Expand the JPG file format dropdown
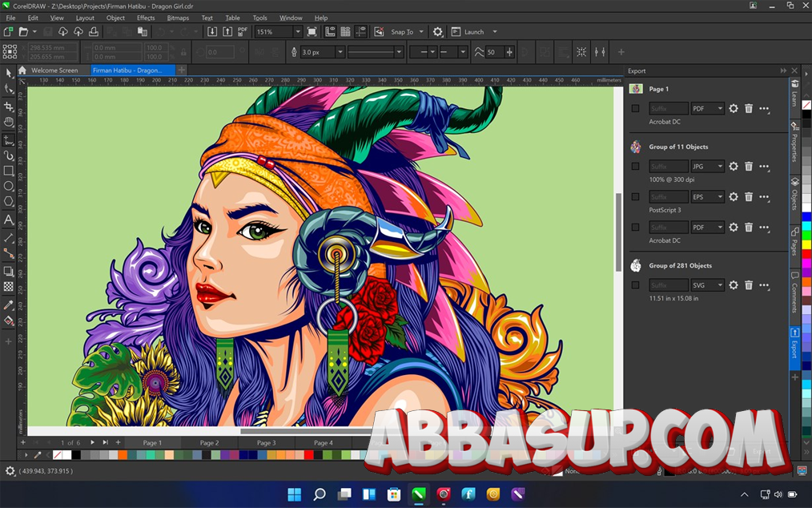 (720, 166)
